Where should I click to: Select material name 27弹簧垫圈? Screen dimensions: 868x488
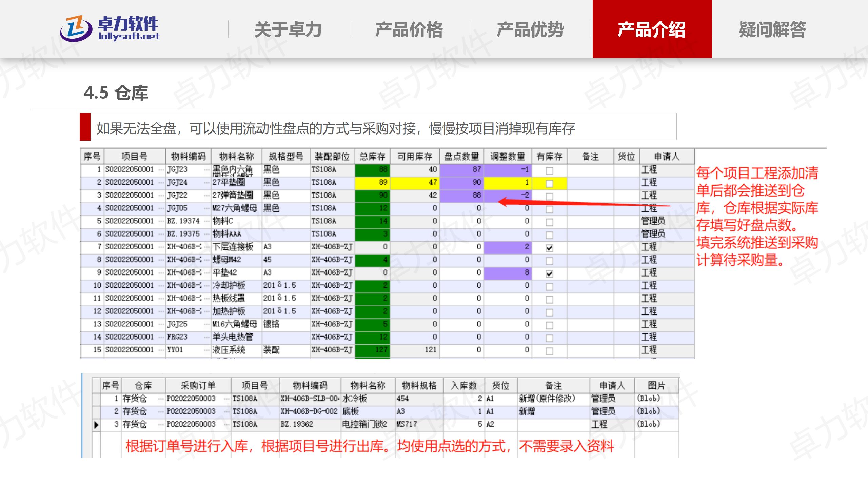coord(233,196)
